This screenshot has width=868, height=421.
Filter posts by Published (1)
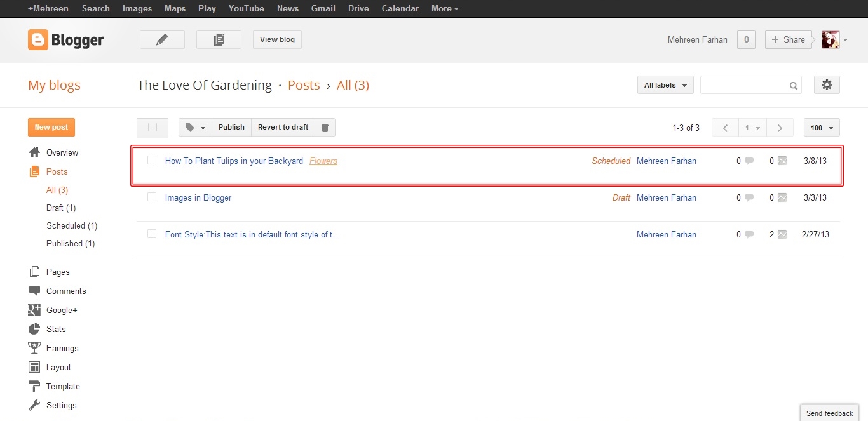click(x=71, y=243)
